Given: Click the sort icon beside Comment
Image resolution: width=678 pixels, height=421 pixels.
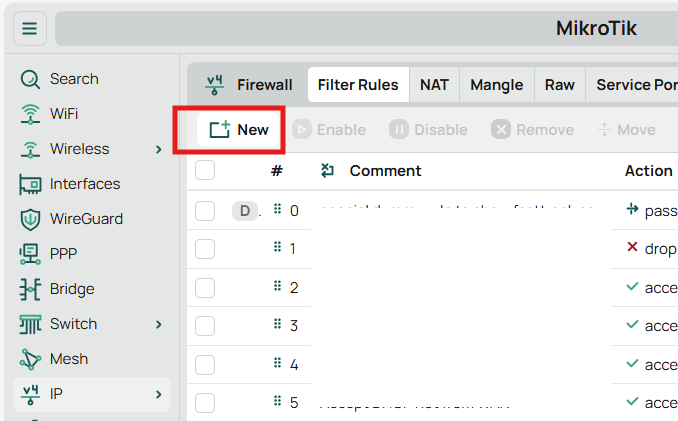Looking at the screenshot, I should [x=327, y=171].
